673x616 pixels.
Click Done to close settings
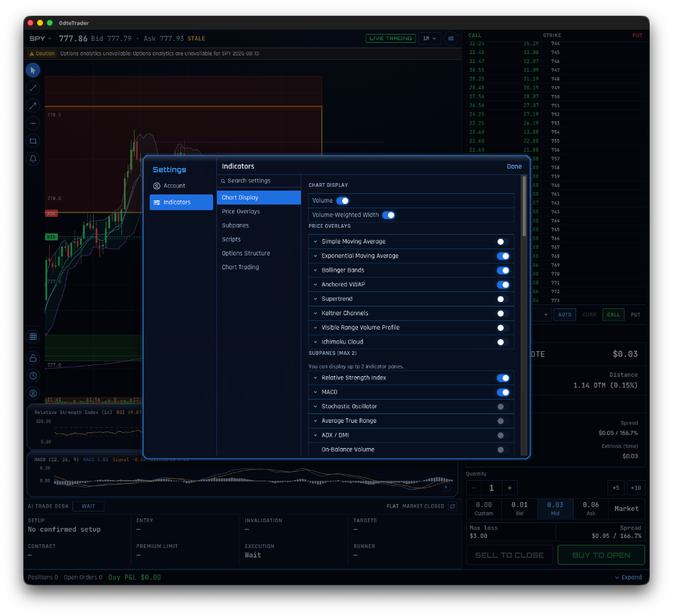[x=514, y=167]
